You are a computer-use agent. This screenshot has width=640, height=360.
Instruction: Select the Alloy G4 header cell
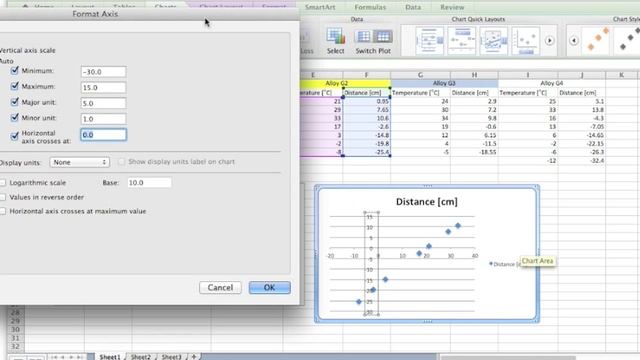(551, 83)
